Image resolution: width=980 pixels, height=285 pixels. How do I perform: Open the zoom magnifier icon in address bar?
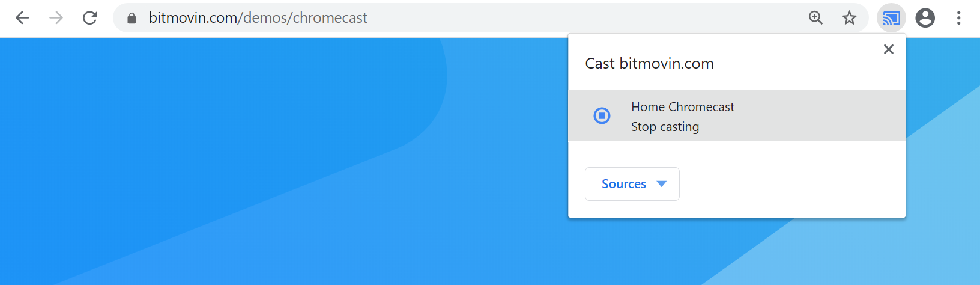[x=815, y=18]
